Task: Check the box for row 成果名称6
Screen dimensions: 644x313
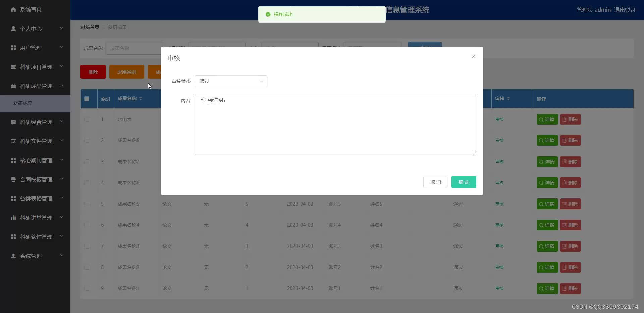Action: pyautogui.click(x=87, y=183)
